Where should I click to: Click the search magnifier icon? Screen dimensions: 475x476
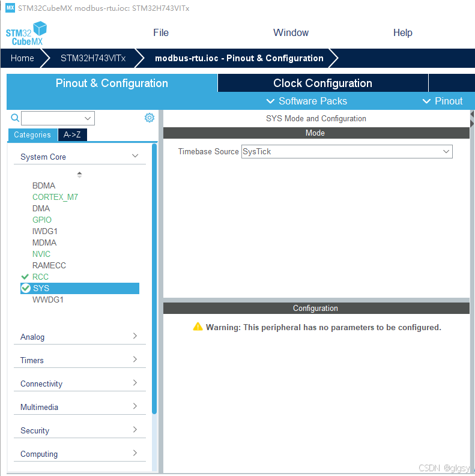[15, 118]
